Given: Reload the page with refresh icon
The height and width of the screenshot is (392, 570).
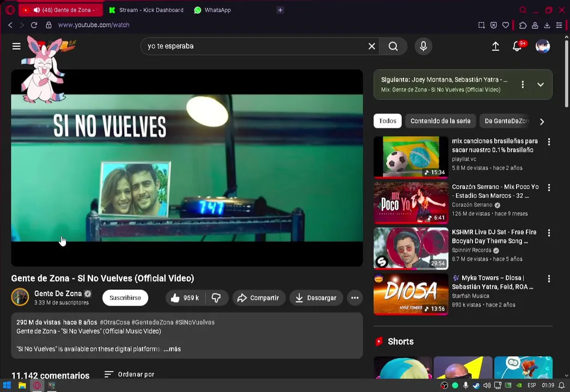Looking at the screenshot, I should (x=34, y=25).
